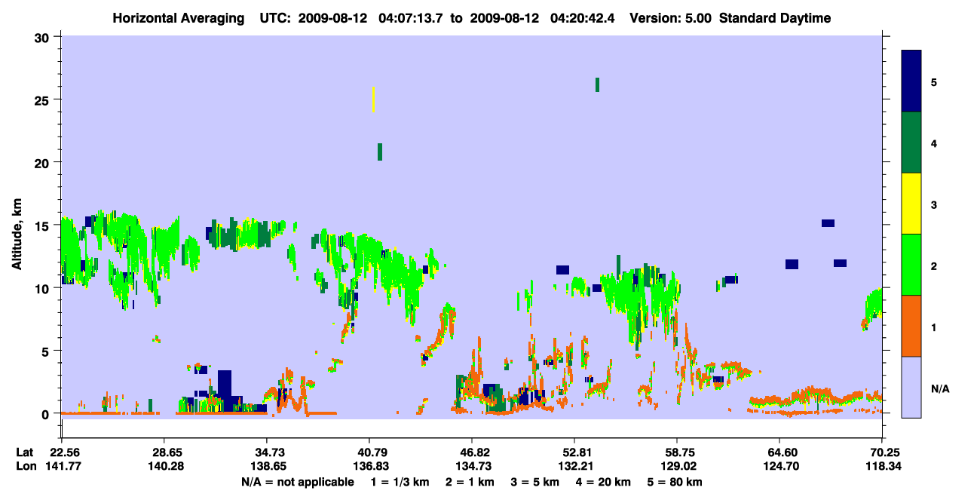Click the 'Lon' axis row label
The image size is (980, 503).
click(26, 467)
